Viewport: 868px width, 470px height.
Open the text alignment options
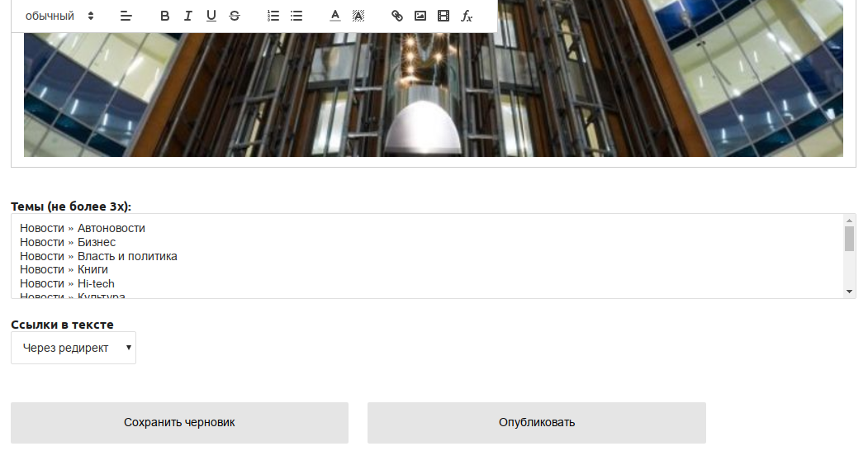[x=126, y=16]
